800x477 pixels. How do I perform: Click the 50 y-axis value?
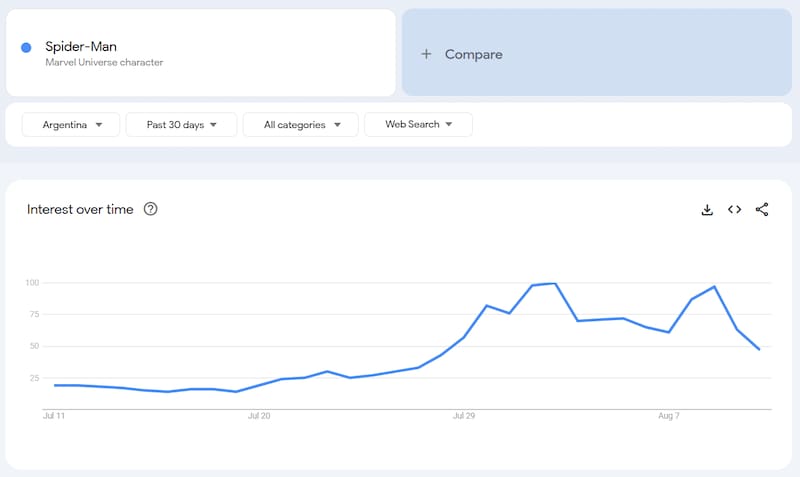(34, 346)
